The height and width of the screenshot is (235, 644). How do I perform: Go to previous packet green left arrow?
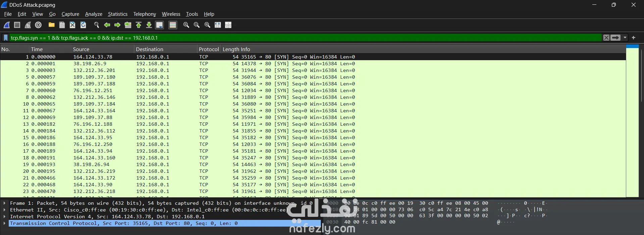coord(107,25)
